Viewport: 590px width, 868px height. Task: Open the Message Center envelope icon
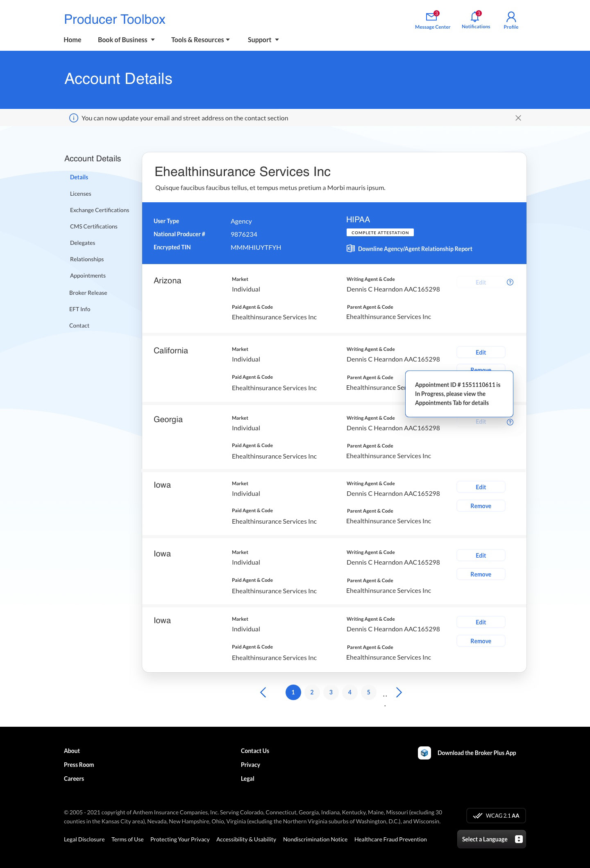pos(432,16)
